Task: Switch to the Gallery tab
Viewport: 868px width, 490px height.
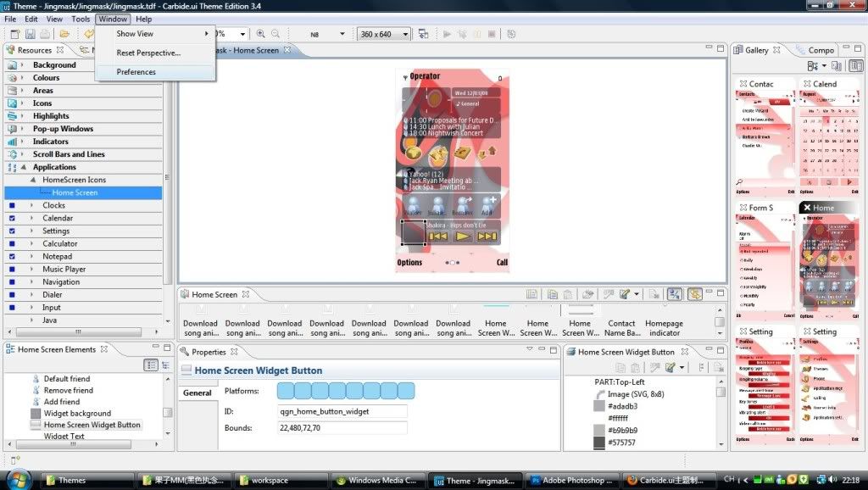Action: point(756,50)
